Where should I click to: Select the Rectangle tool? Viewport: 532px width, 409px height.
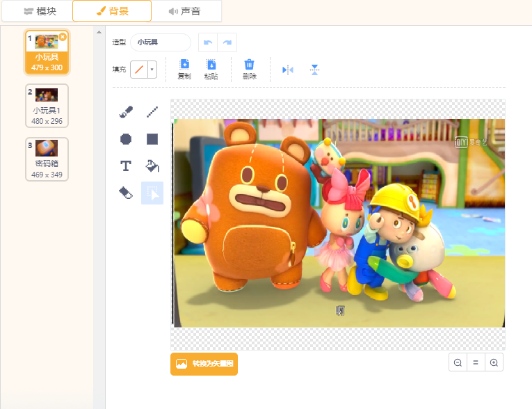152,139
